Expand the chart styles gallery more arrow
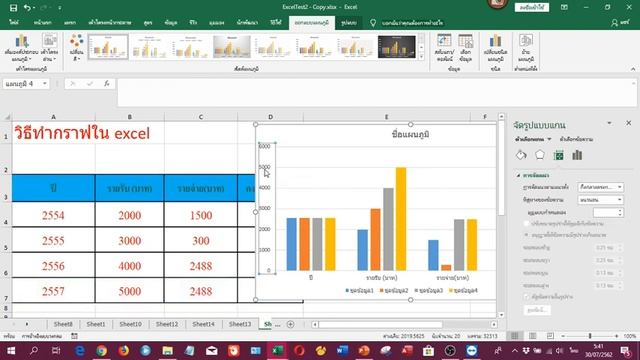Image resolution: width=640 pixels, height=360 pixels. [422, 57]
